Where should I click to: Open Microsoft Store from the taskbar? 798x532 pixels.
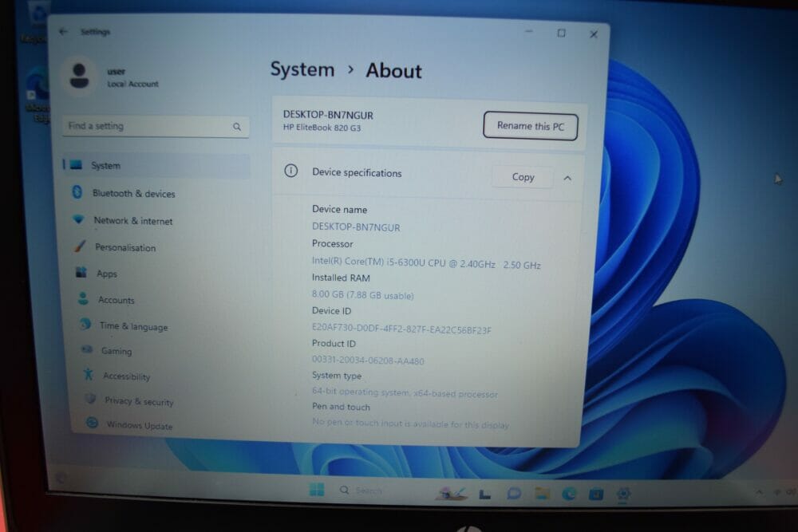pos(596,494)
